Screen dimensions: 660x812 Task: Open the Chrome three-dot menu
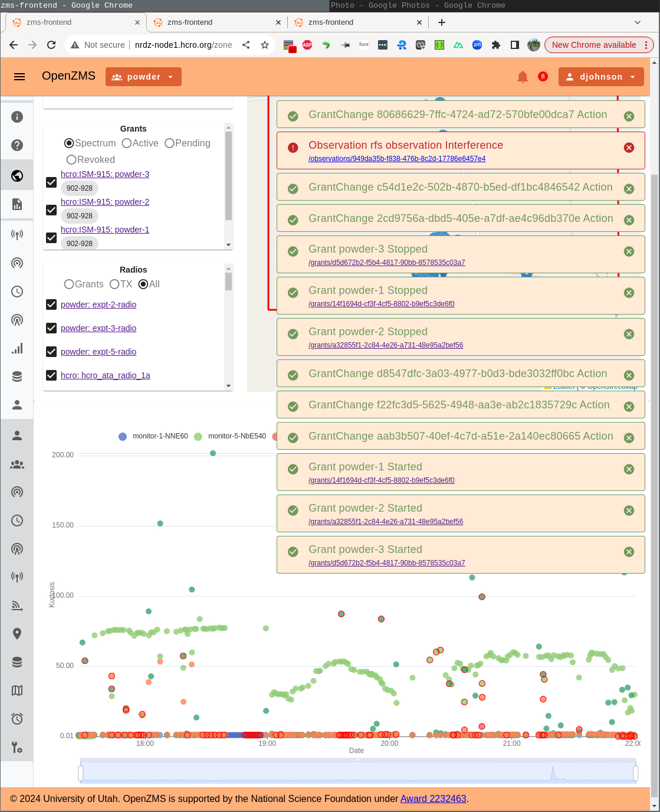click(x=646, y=45)
